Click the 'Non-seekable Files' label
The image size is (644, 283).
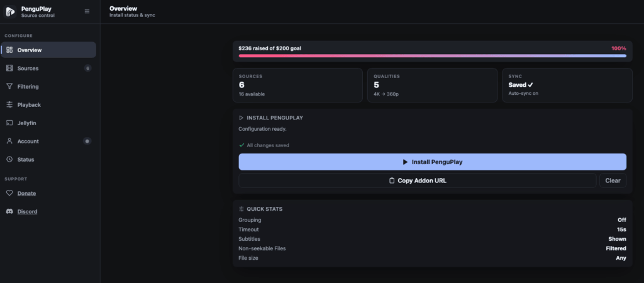[262, 248]
